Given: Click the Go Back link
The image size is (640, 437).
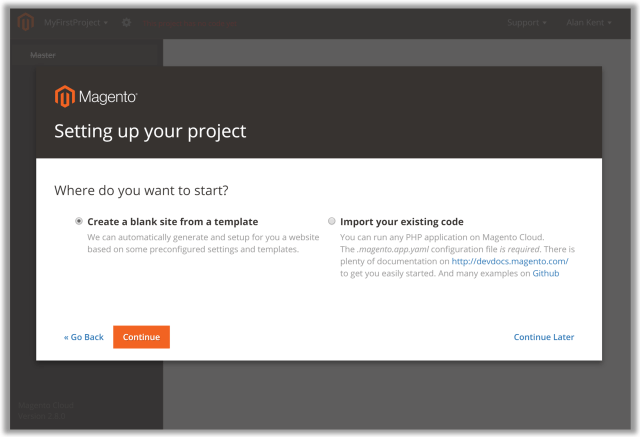Looking at the screenshot, I should [84, 337].
